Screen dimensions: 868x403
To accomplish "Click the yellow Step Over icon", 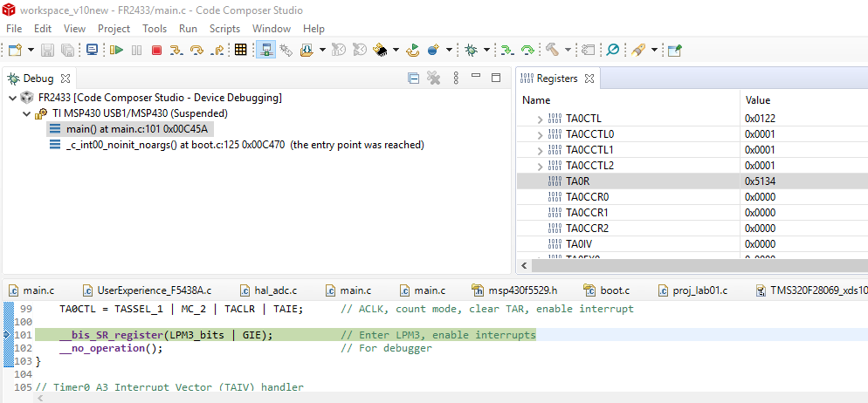I will point(196,51).
